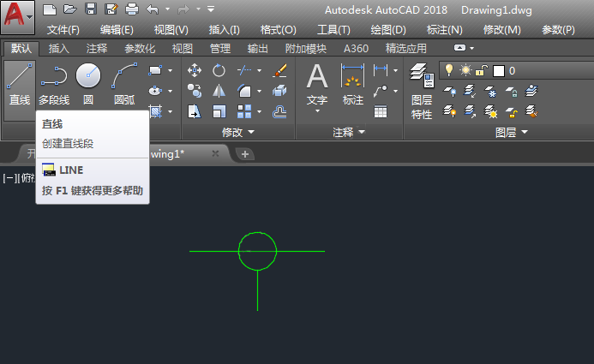Select the Polyline (多段线) tool
Image resolution: width=594 pixels, height=364 pixels.
(54, 85)
